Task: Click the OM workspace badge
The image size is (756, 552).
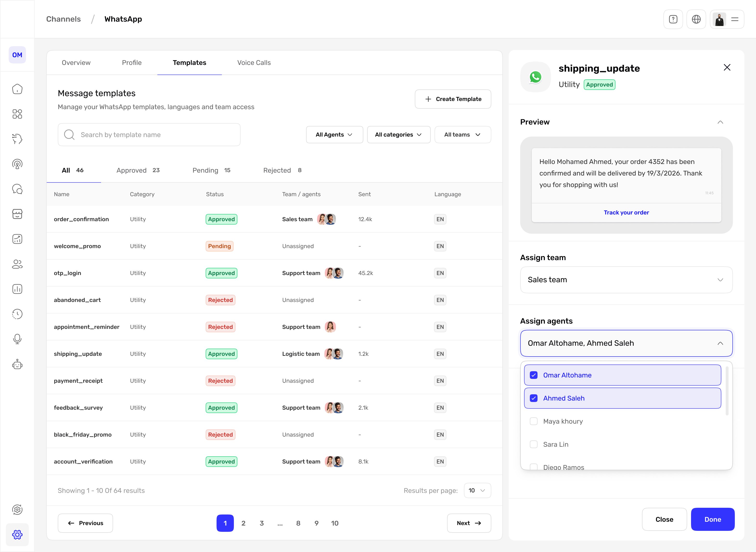Action: pyautogui.click(x=17, y=55)
